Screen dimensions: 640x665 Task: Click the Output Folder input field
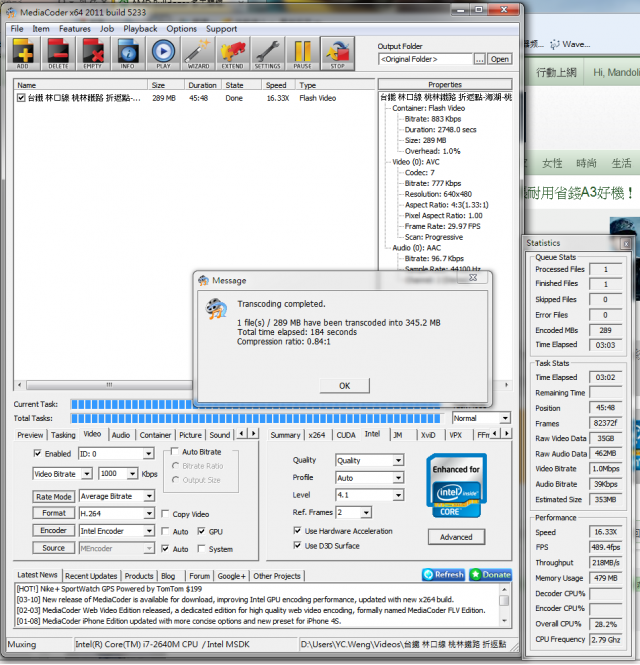click(425, 59)
